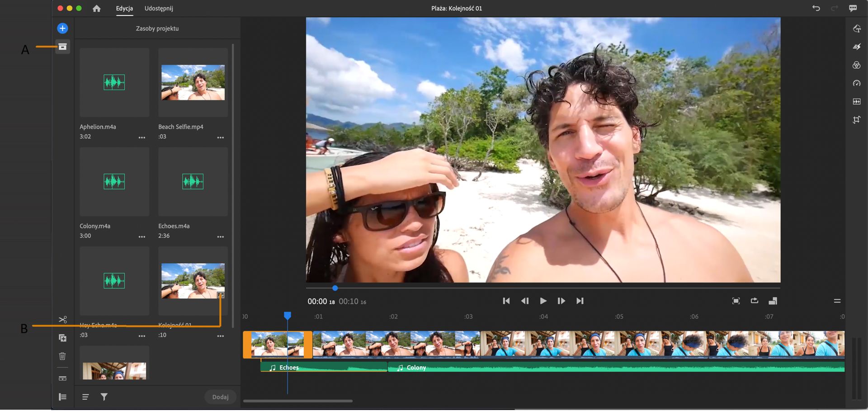This screenshot has width=868, height=416.
Task: Select the scissors split tool
Action: coord(62,320)
